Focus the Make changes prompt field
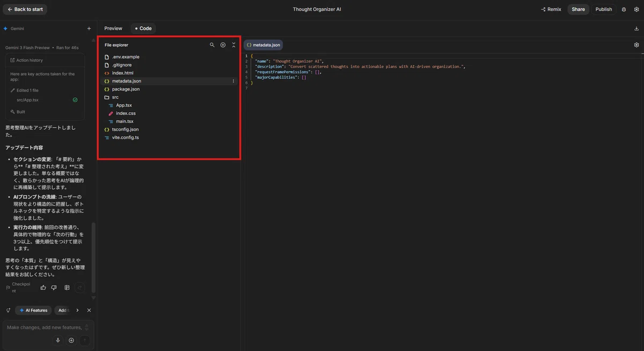 [x=44, y=327]
